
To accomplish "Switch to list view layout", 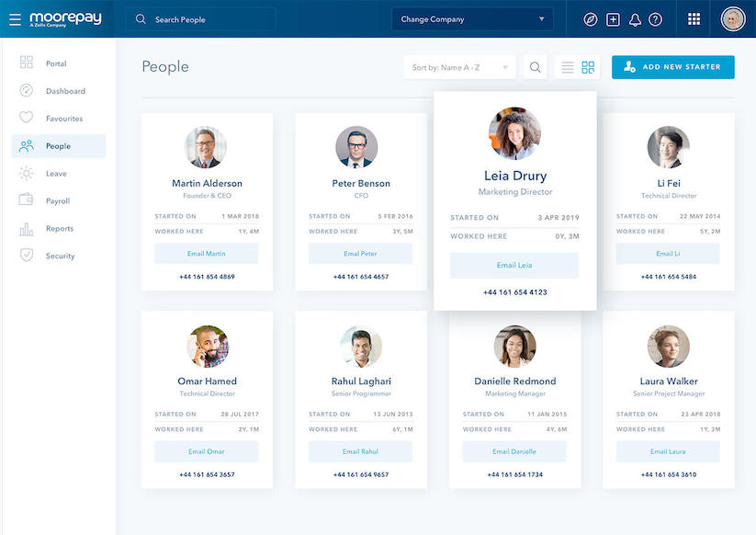I will [568, 67].
